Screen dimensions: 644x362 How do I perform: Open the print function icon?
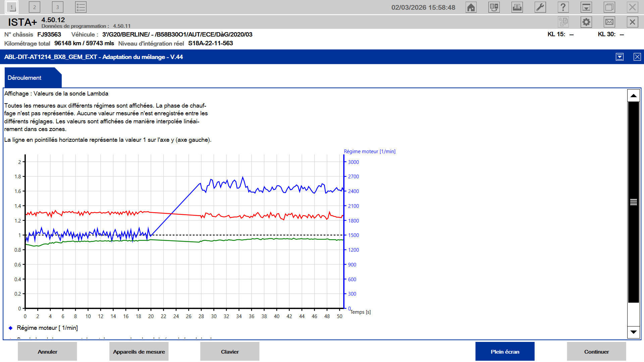click(517, 7)
